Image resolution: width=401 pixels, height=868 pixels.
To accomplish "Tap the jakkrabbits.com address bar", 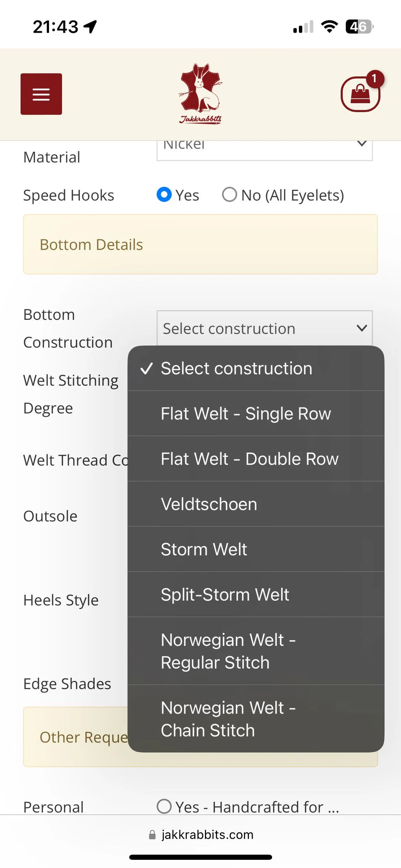I will coord(207,835).
